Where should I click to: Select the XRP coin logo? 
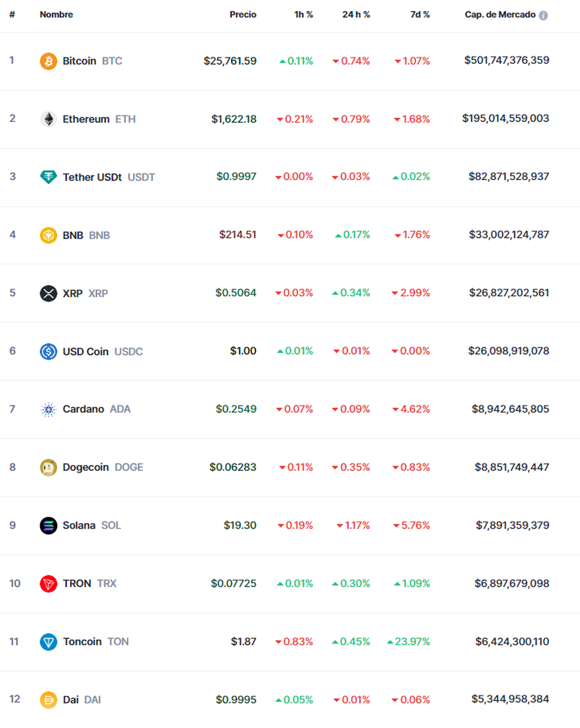[48, 293]
